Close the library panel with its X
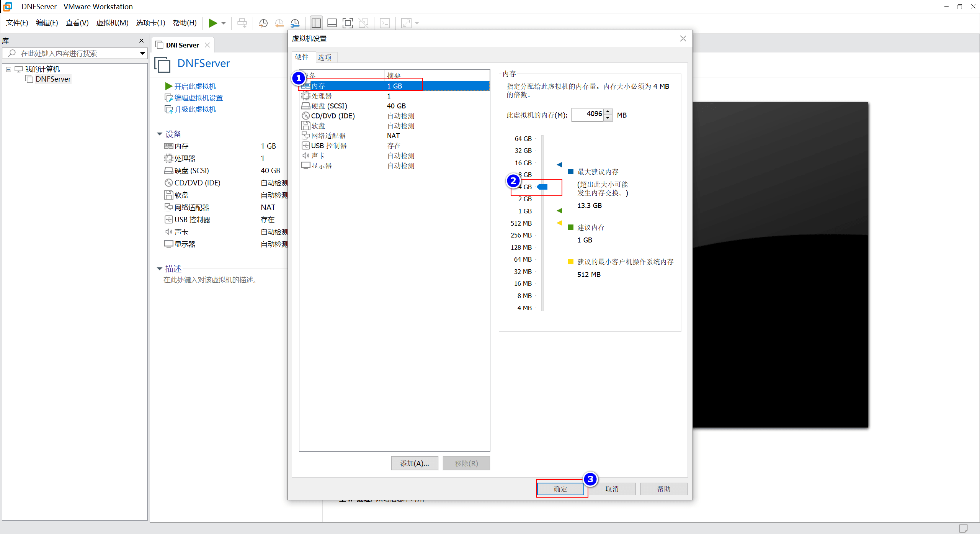Screen dimensions: 980x534 click(141, 41)
